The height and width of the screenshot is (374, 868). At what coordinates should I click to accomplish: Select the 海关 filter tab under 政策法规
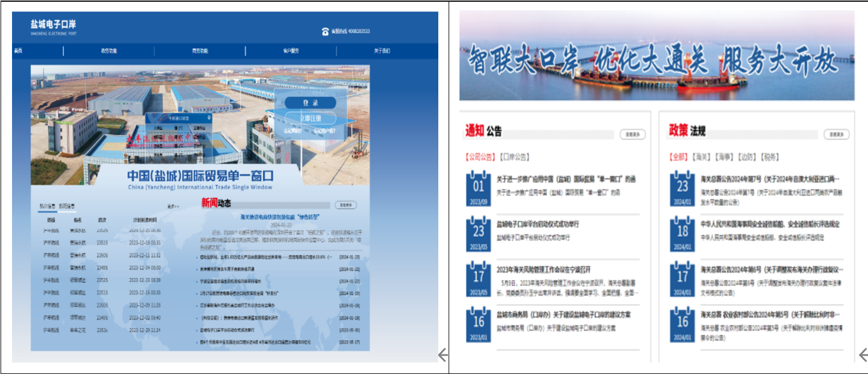point(701,157)
